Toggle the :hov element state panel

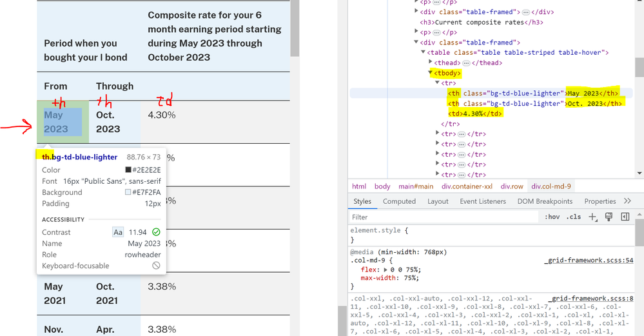[x=552, y=217]
